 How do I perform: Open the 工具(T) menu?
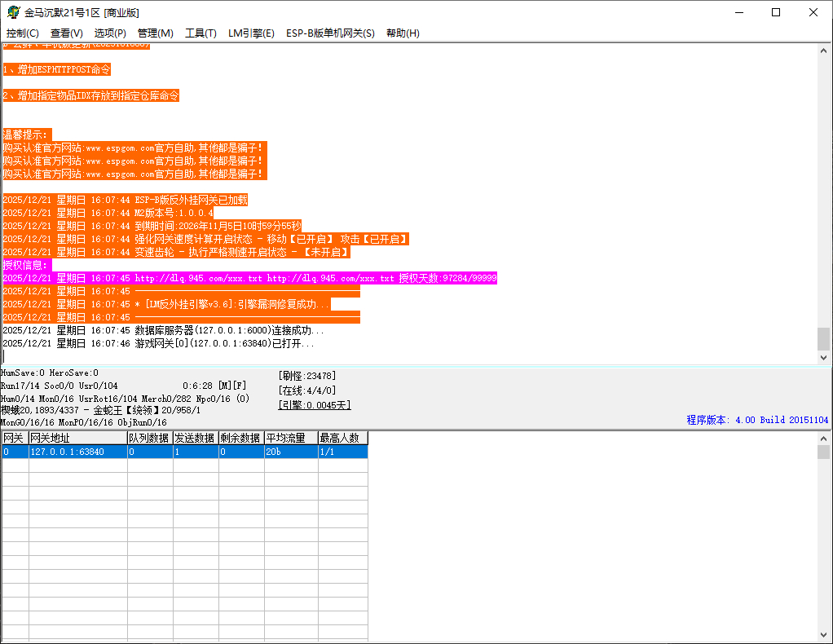point(201,33)
